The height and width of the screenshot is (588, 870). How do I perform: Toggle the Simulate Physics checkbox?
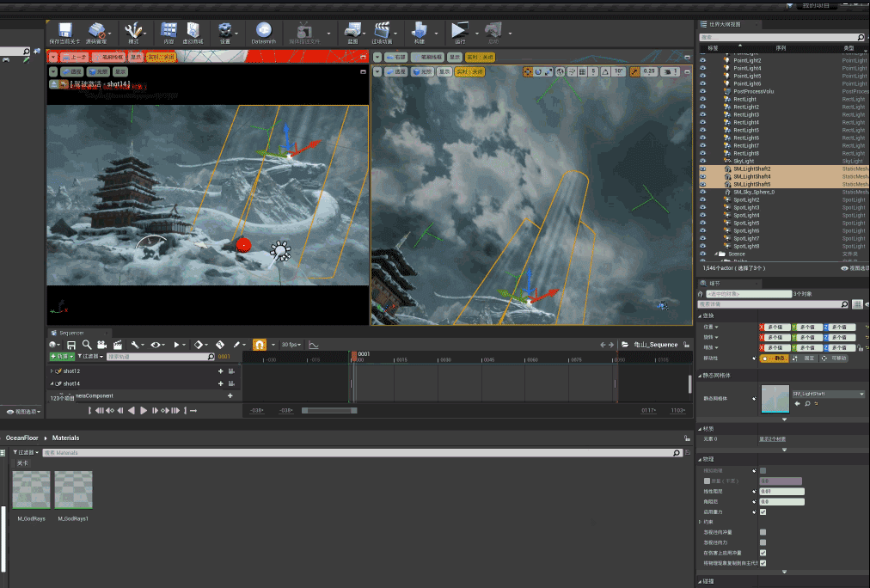tap(763, 470)
